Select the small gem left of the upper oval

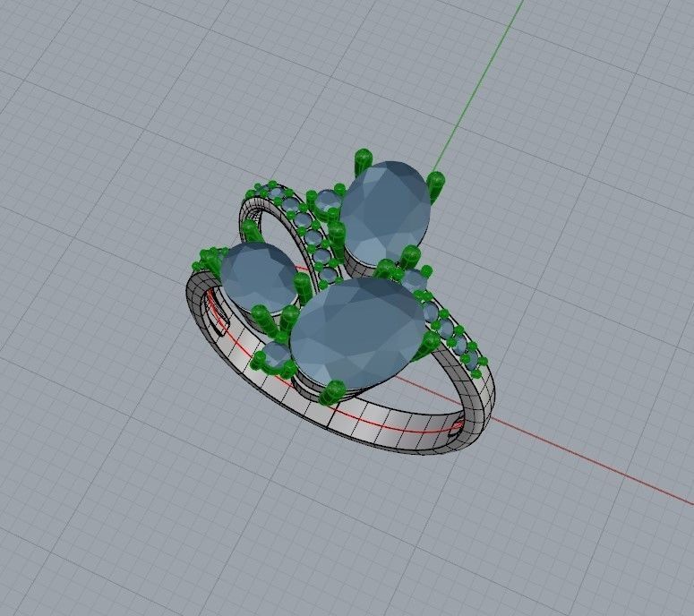tap(329, 201)
